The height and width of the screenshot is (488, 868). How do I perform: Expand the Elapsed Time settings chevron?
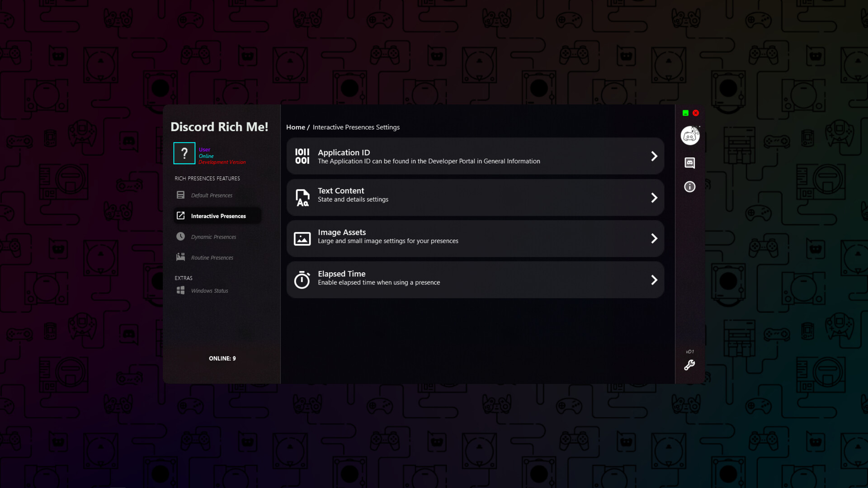(654, 280)
